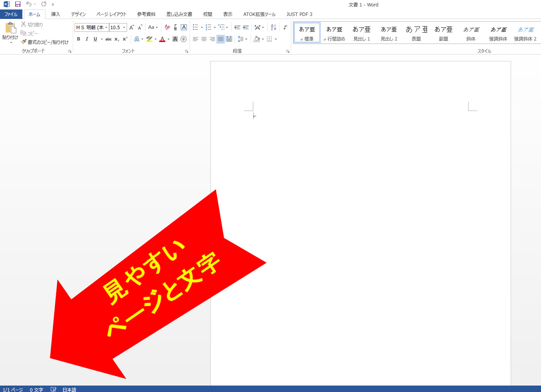Image resolution: width=541 pixels, height=392 pixels.
Task: Open the ATOK拡張ツール tab
Action: point(260,14)
